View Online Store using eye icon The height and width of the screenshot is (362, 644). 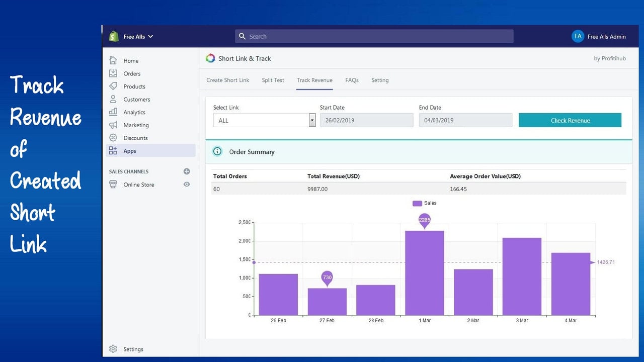[x=187, y=185]
